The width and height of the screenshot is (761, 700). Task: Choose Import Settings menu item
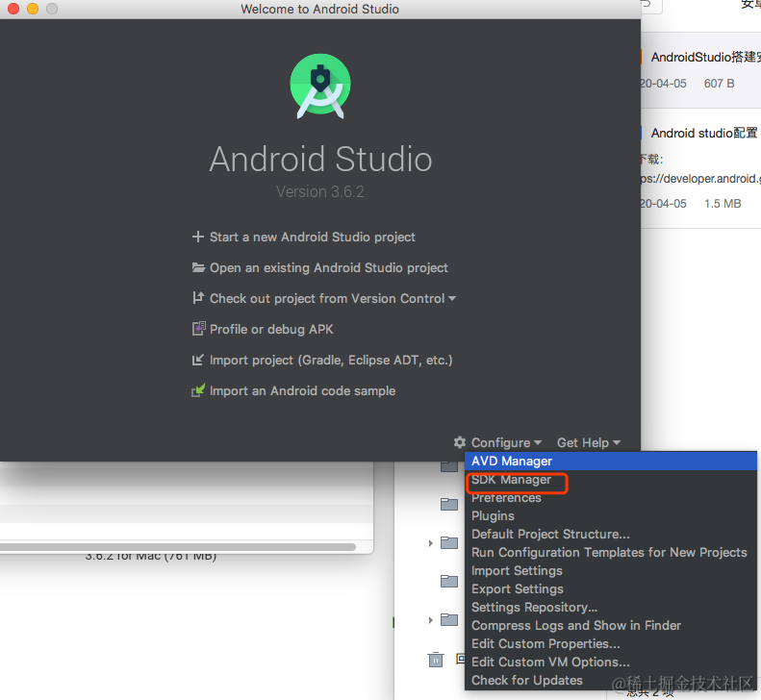click(610, 570)
